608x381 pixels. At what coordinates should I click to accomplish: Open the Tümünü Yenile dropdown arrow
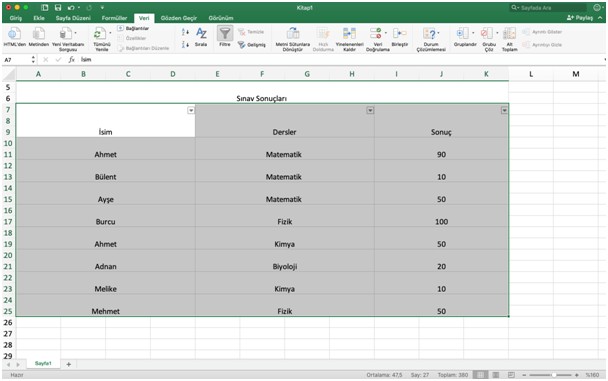[x=110, y=33]
